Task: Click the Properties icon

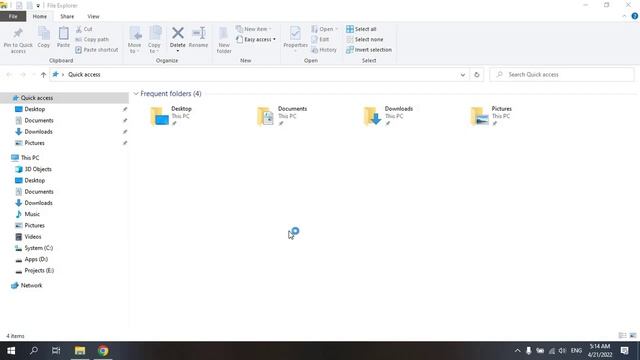Action: [295, 33]
